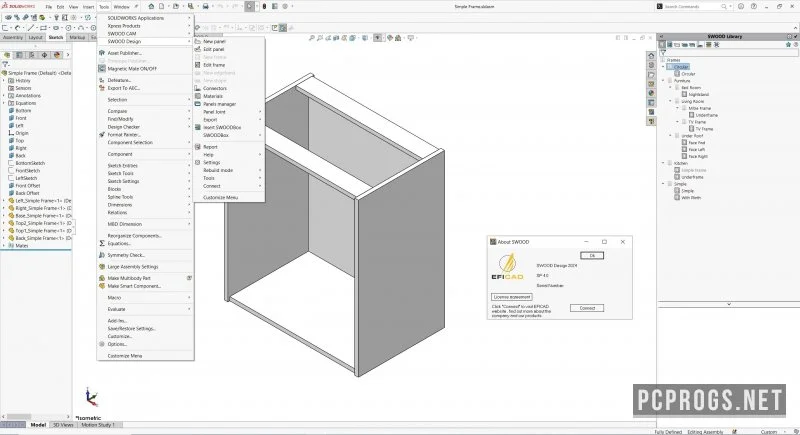Screen dimensions: 800x435
Task: Toggle Magnetic Mate ON/OFF
Action: pyautogui.click(x=132, y=68)
